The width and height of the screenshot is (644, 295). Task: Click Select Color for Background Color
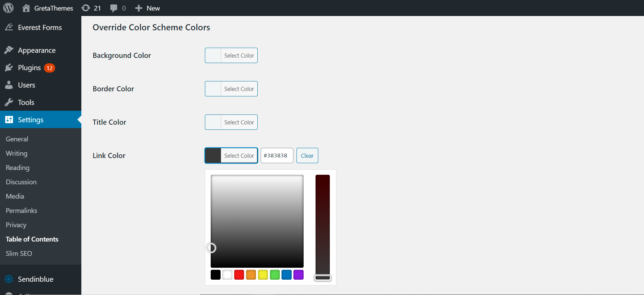(x=231, y=56)
